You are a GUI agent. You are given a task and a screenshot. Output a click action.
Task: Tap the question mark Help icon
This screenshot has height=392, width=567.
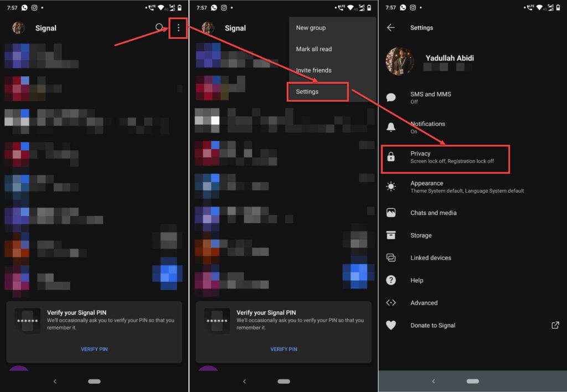pyautogui.click(x=391, y=280)
